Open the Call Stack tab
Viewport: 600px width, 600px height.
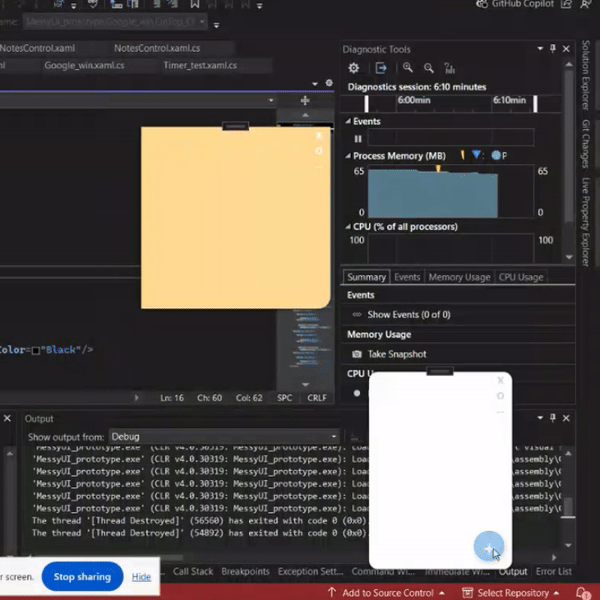pos(193,571)
